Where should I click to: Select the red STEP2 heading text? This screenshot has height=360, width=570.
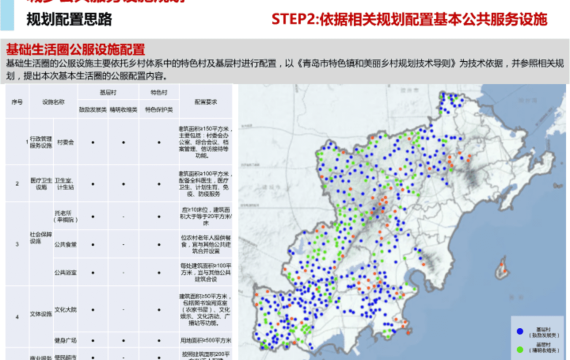tap(409, 19)
